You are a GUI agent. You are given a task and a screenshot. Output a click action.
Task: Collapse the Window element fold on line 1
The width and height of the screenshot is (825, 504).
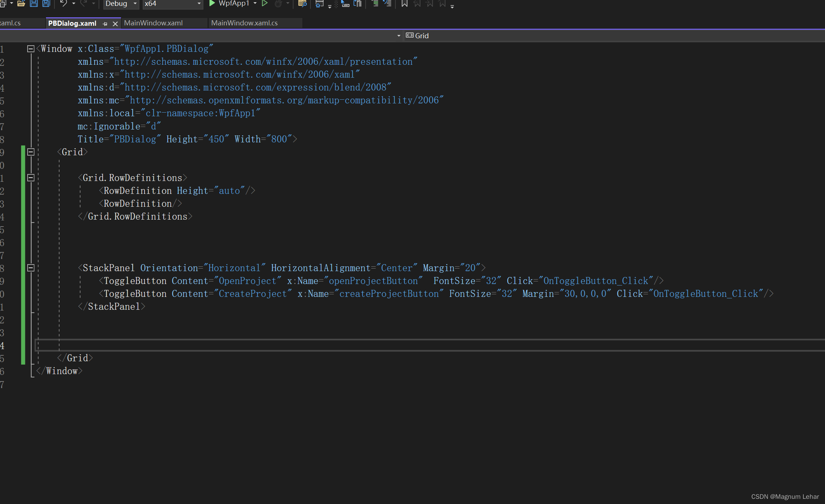pyautogui.click(x=31, y=49)
